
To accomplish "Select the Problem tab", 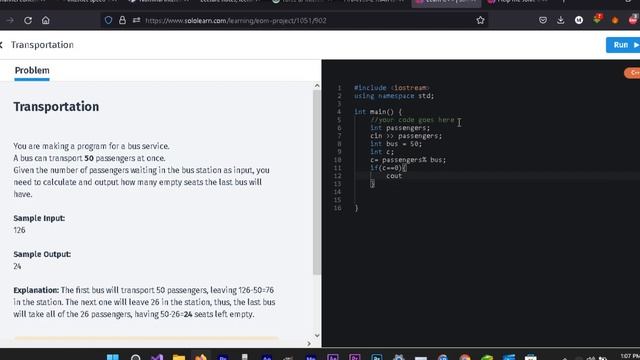I will 32,71.
